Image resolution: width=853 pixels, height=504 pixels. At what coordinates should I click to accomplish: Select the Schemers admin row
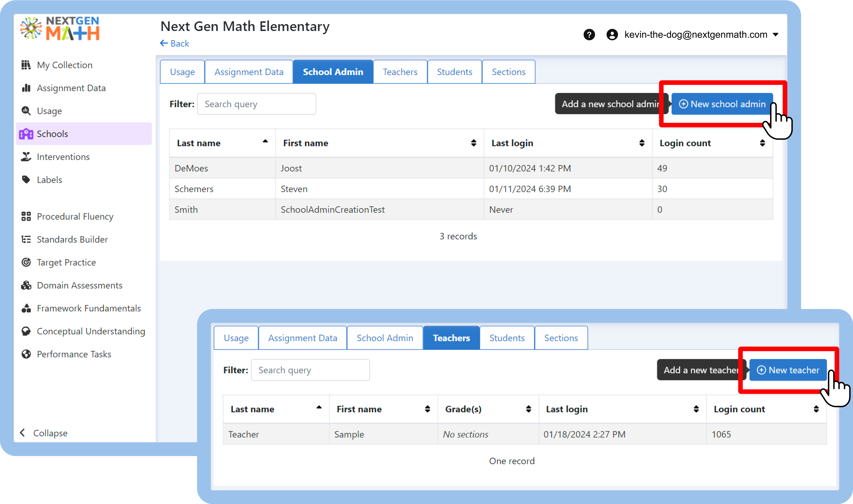(471, 189)
